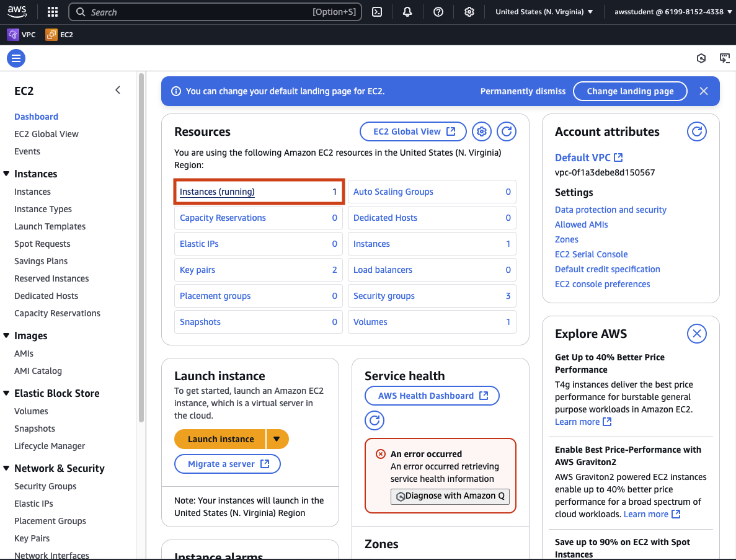Viewport: 736px width, 560px height.
Task: Open the CloudShell terminal icon
Action: 377,12
